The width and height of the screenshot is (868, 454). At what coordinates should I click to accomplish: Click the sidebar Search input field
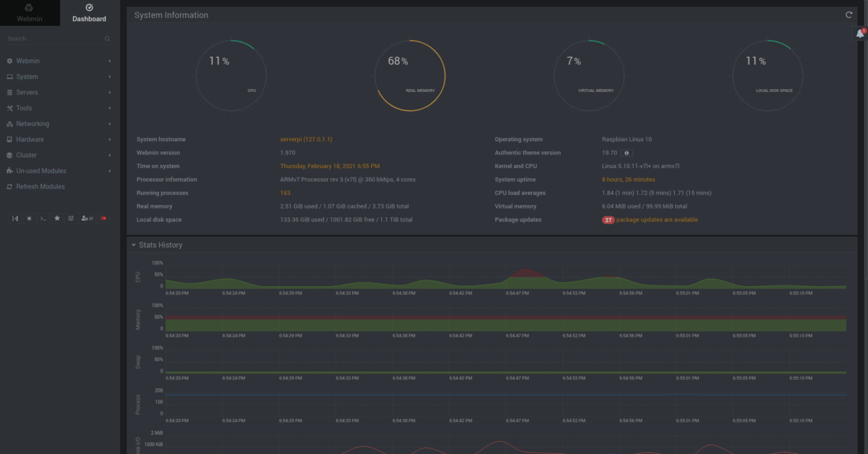pos(54,38)
